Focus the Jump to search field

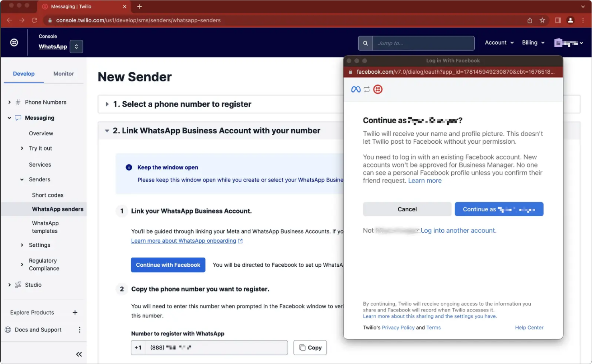pyautogui.click(x=423, y=43)
